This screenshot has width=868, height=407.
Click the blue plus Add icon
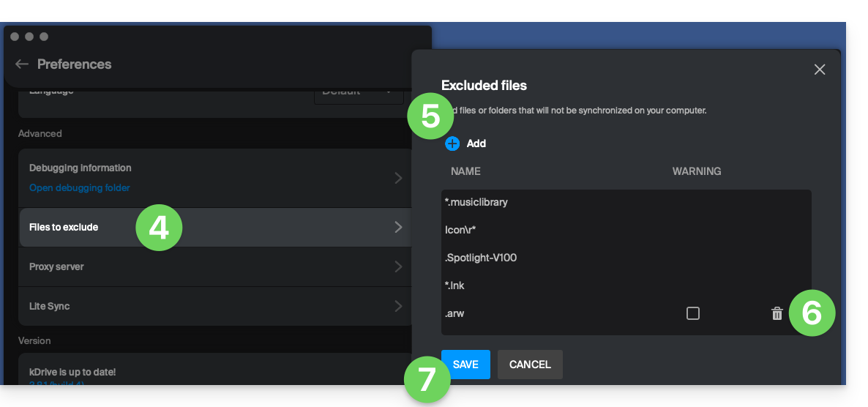pyautogui.click(x=452, y=143)
